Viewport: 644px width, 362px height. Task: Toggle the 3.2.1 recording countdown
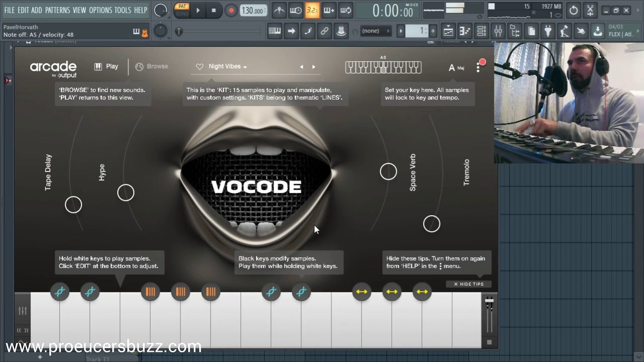pos(312,10)
